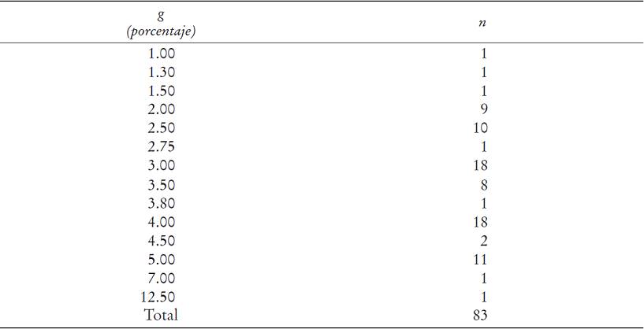Viewport: 644px width, 329px height.
Task: Click the count 2 beside 4.50
Action: [484, 241]
